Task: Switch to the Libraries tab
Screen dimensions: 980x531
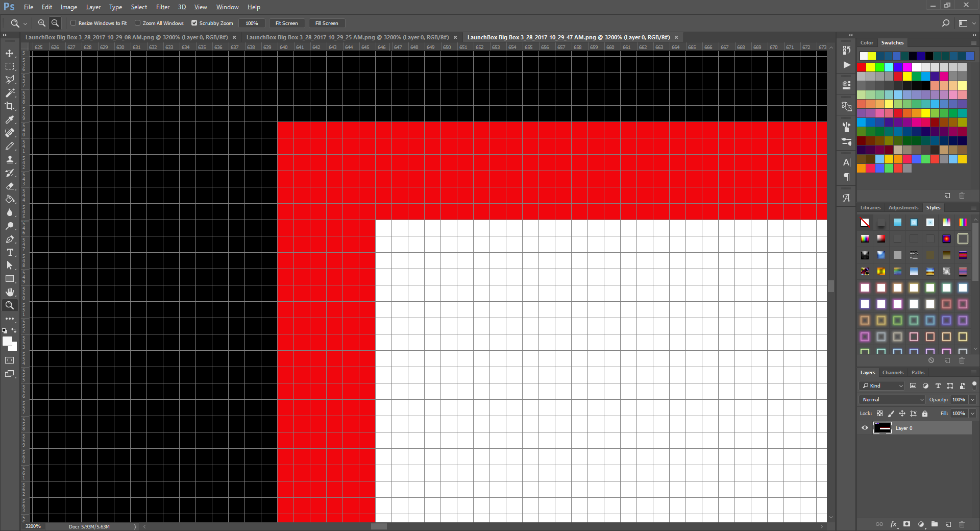Action: click(870, 207)
